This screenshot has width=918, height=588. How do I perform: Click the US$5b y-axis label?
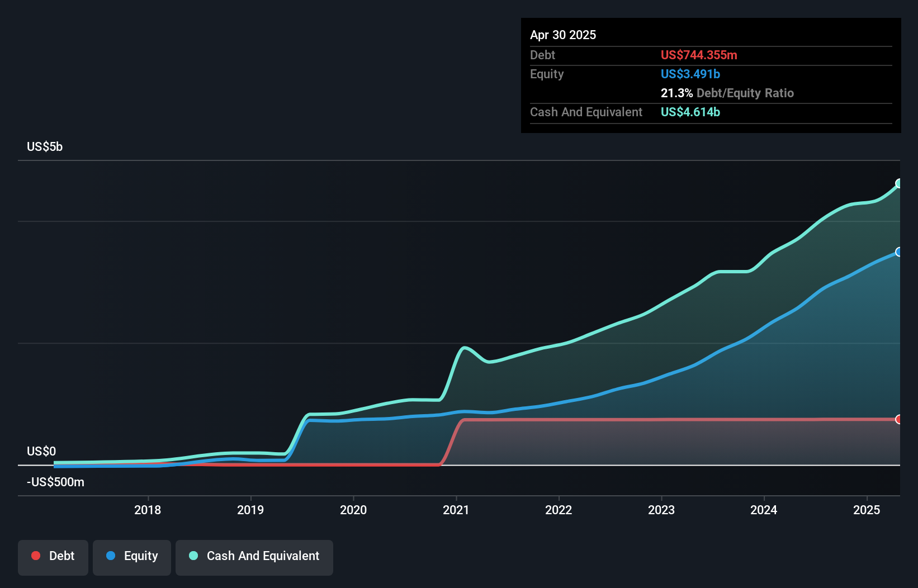(x=45, y=147)
